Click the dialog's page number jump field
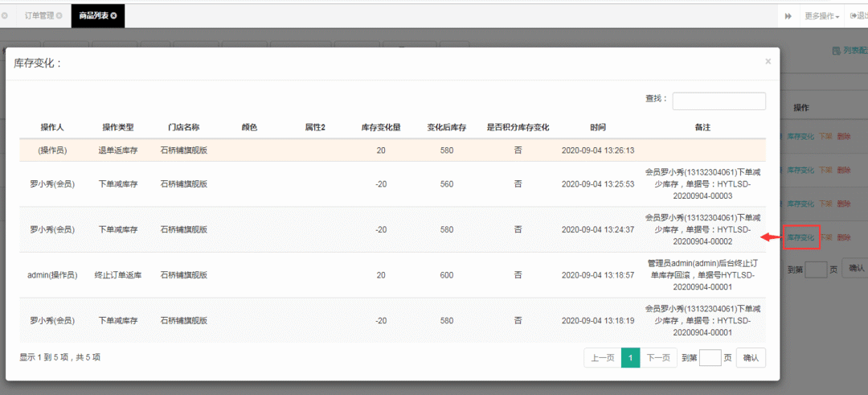Screen dimensions: 868x395 pos(710,358)
